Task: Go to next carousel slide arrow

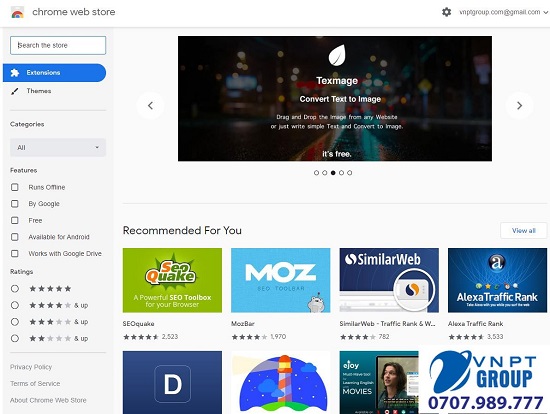Action: (519, 106)
